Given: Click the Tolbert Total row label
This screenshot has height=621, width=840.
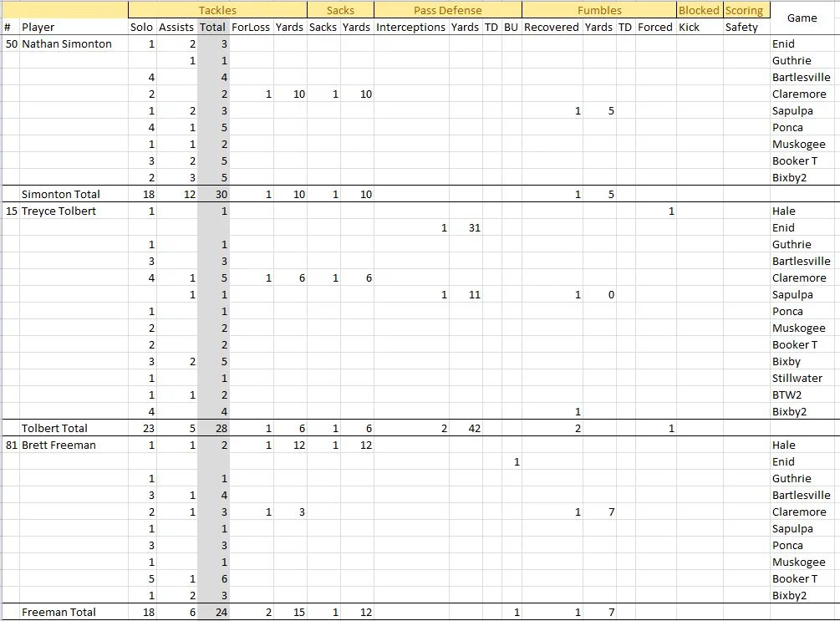Looking at the screenshot, I should (74, 429).
